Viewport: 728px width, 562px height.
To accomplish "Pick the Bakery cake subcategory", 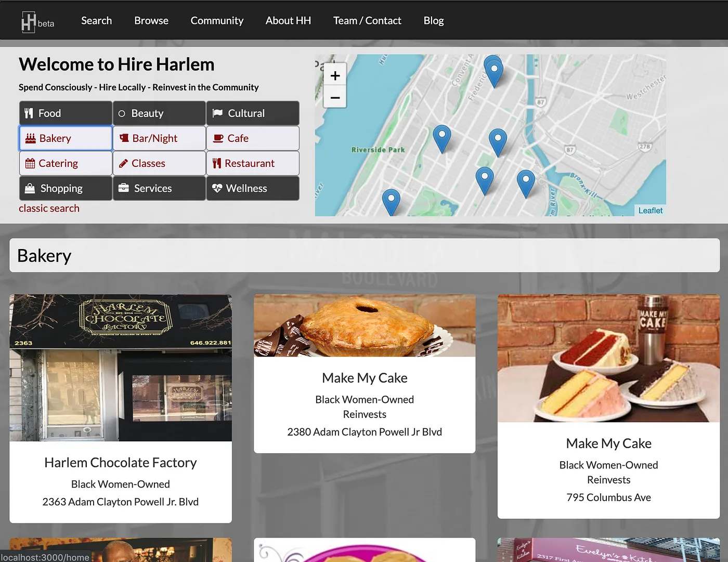I will [x=66, y=138].
